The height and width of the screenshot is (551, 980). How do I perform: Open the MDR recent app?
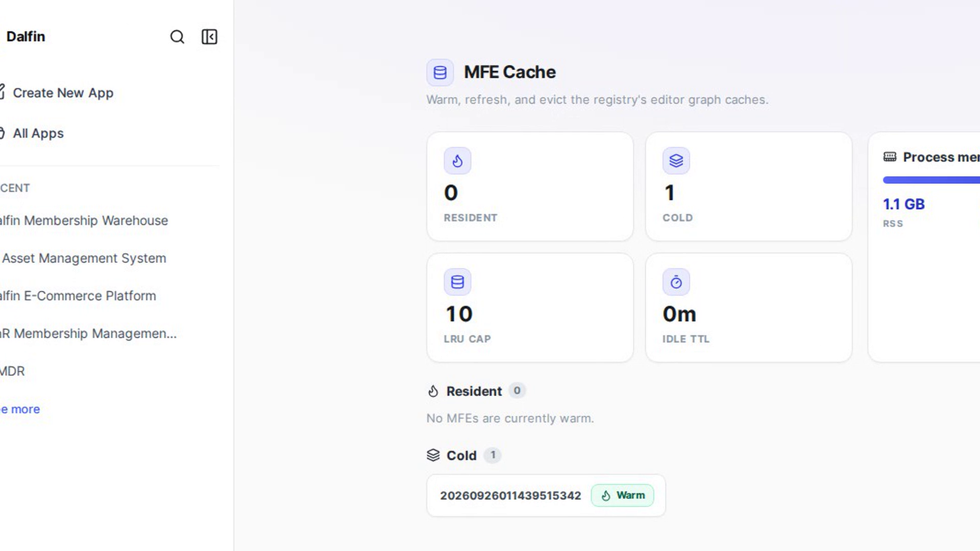(x=12, y=371)
